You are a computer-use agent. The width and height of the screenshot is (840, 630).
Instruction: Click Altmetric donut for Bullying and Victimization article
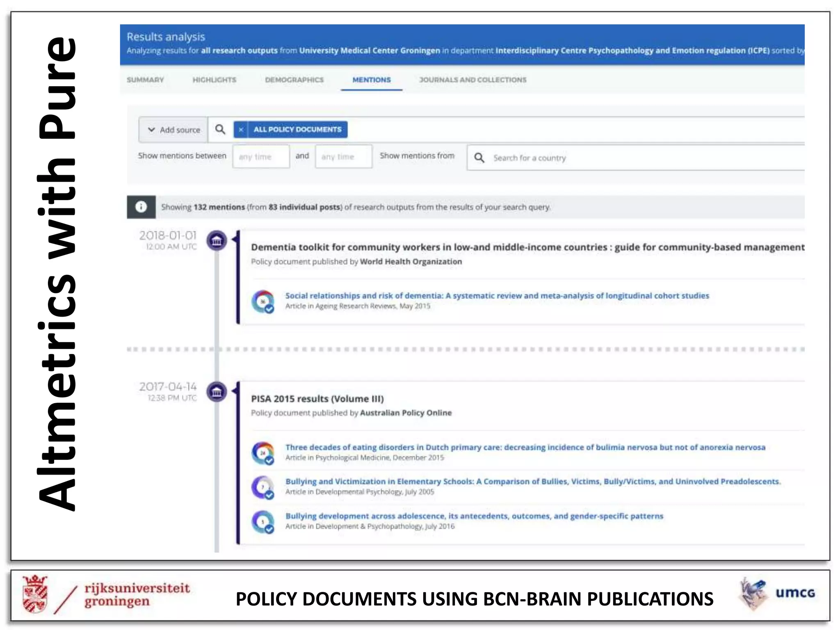click(262, 487)
